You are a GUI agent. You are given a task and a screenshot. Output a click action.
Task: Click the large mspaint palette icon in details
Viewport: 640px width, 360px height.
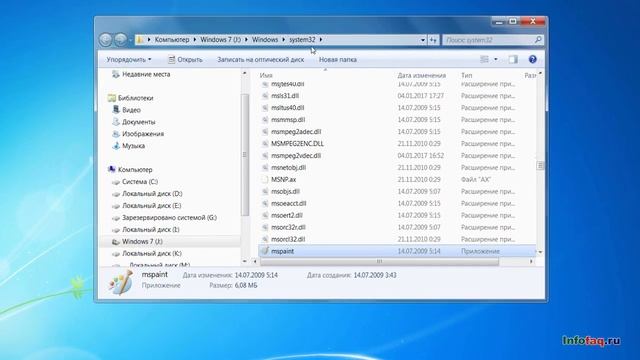[x=121, y=282]
